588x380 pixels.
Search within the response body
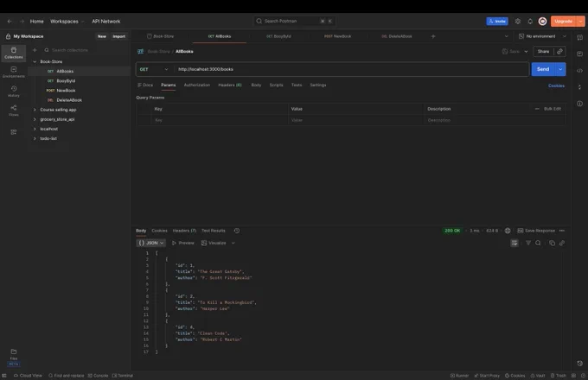click(x=538, y=243)
